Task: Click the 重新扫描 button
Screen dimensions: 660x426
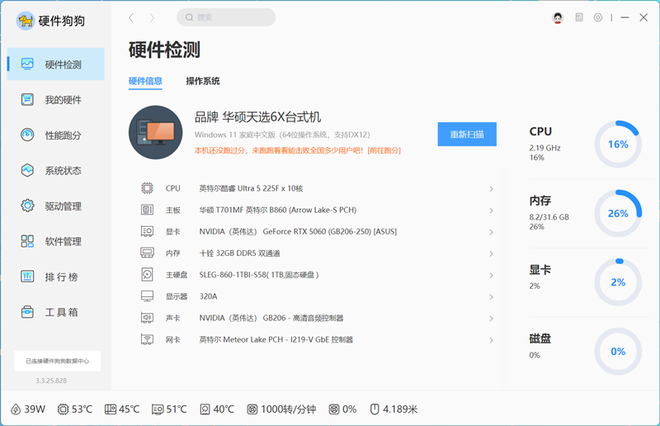Action: [466, 134]
